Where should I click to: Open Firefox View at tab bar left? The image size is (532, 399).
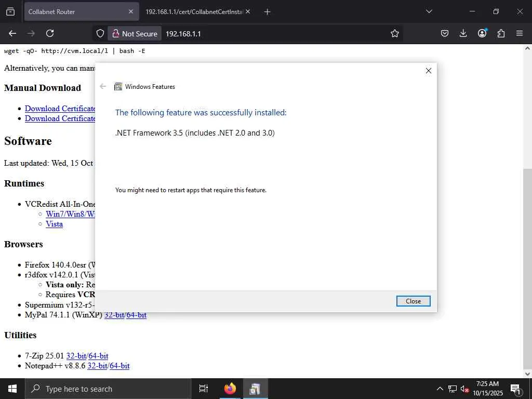(10, 11)
